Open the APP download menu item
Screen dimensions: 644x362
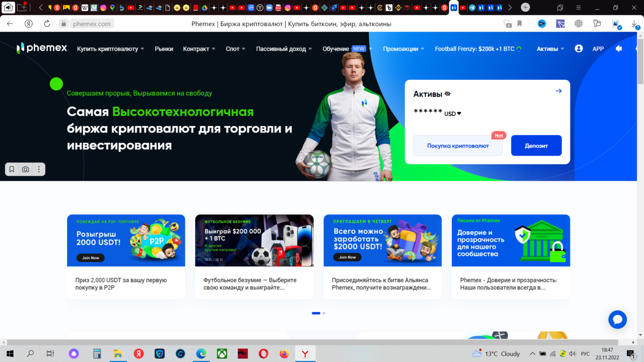click(598, 49)
